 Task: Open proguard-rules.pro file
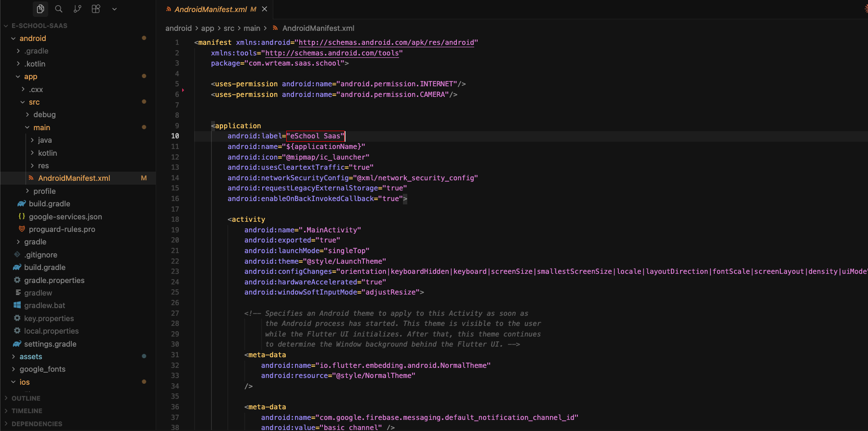(62, 229)
